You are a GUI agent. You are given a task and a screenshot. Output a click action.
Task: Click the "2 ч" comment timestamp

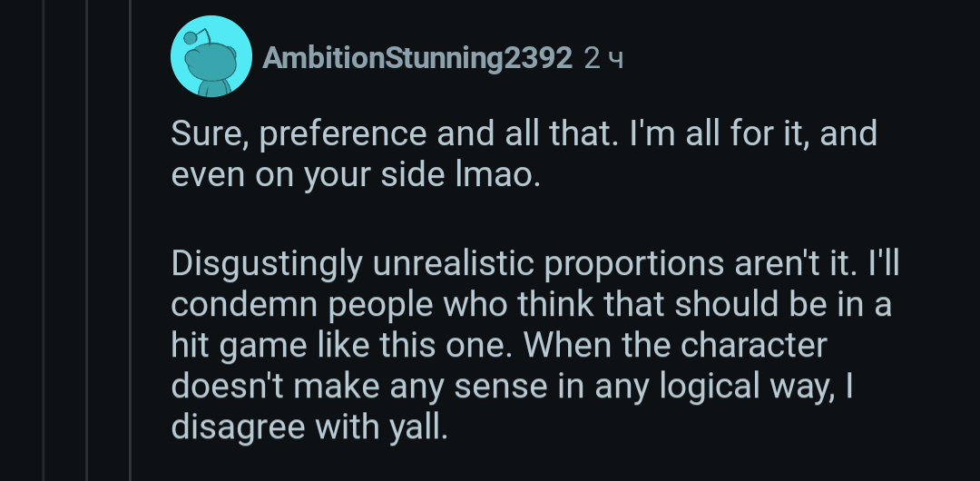click(605, 59)
